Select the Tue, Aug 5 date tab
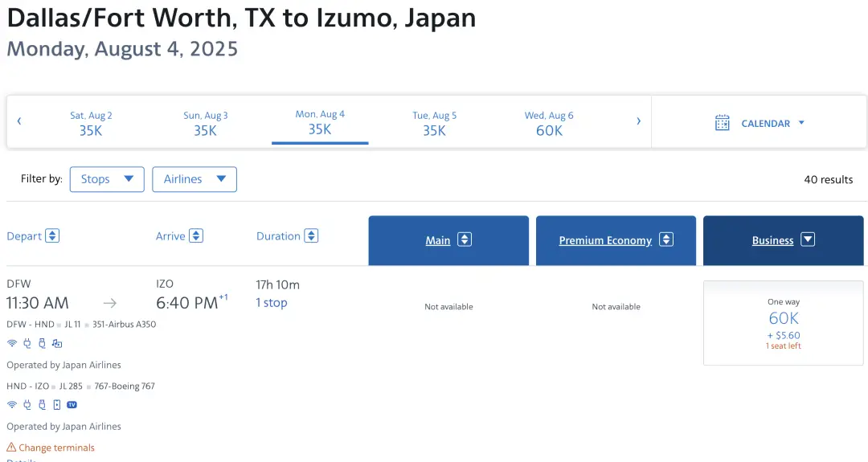This screenshot has height=462, width=868. click(434, 123)
